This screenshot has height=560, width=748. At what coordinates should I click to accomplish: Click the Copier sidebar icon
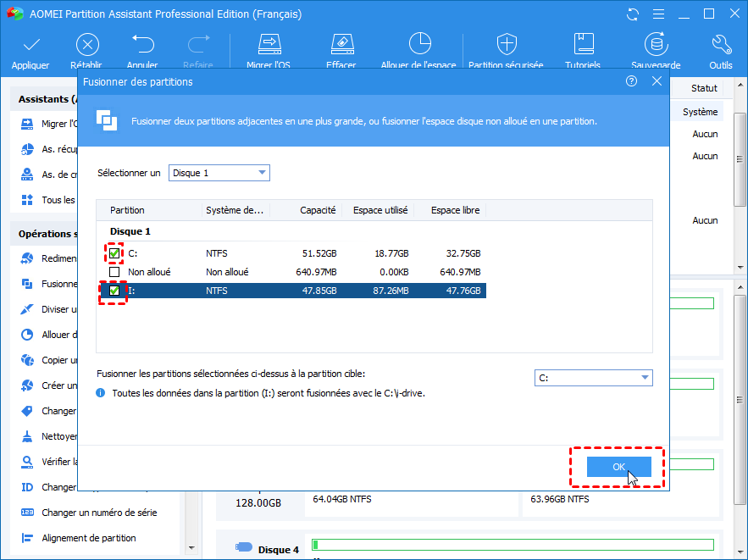point(27,360)
